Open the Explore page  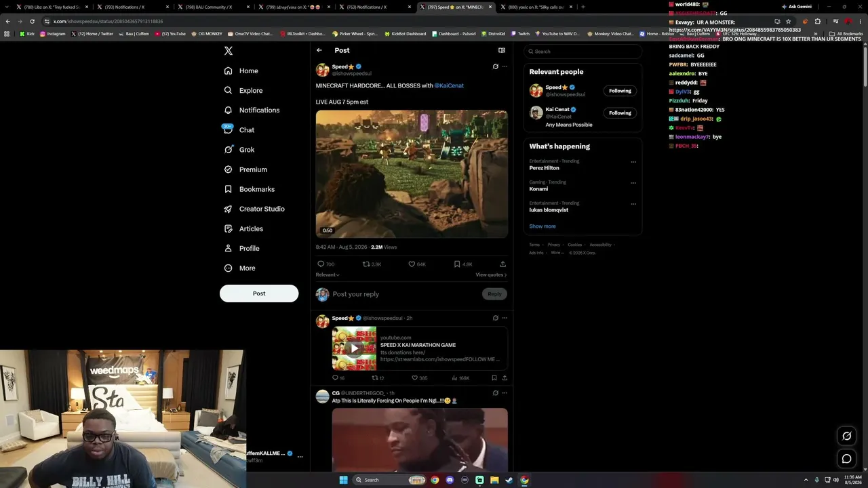pos(243,90)
